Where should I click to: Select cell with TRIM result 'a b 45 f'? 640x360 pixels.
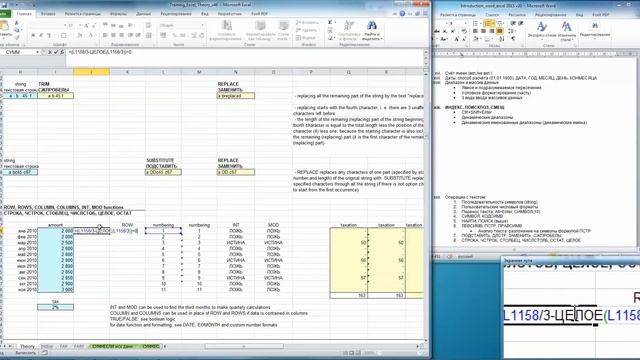[x=56, y=96]
